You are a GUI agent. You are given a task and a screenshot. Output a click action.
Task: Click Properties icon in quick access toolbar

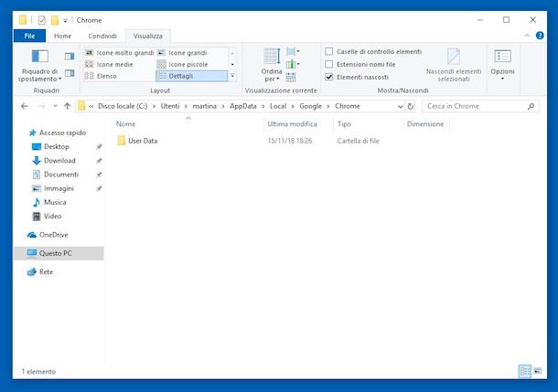[42, 20]
